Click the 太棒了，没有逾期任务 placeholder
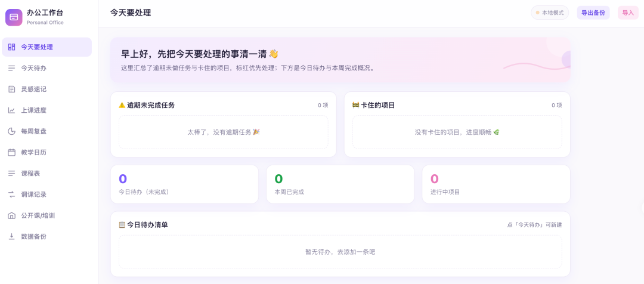644x284 pixels. 224,132
